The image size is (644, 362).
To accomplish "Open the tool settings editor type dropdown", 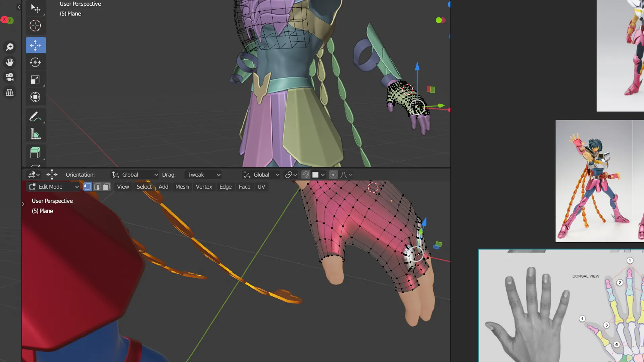I will tap(34, 175).
